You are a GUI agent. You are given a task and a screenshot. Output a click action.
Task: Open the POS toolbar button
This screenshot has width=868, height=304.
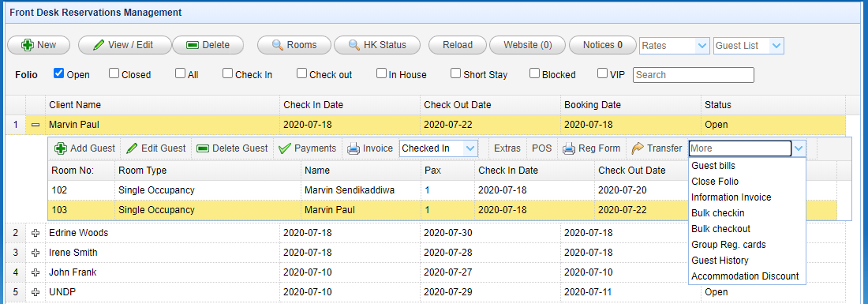[542, 148]
